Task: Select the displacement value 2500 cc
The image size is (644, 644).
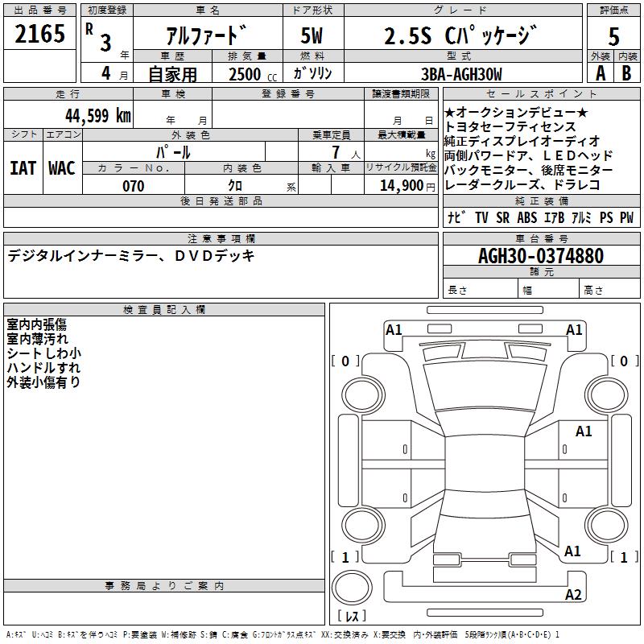Action: coord(253,74)
